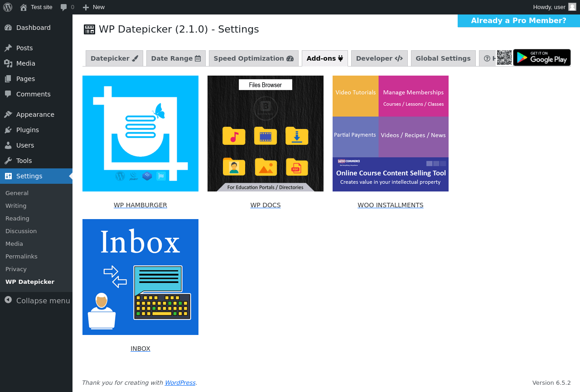Click the Test site home icon
Viewport: 580px width, 392px height.
coord(24,7)
